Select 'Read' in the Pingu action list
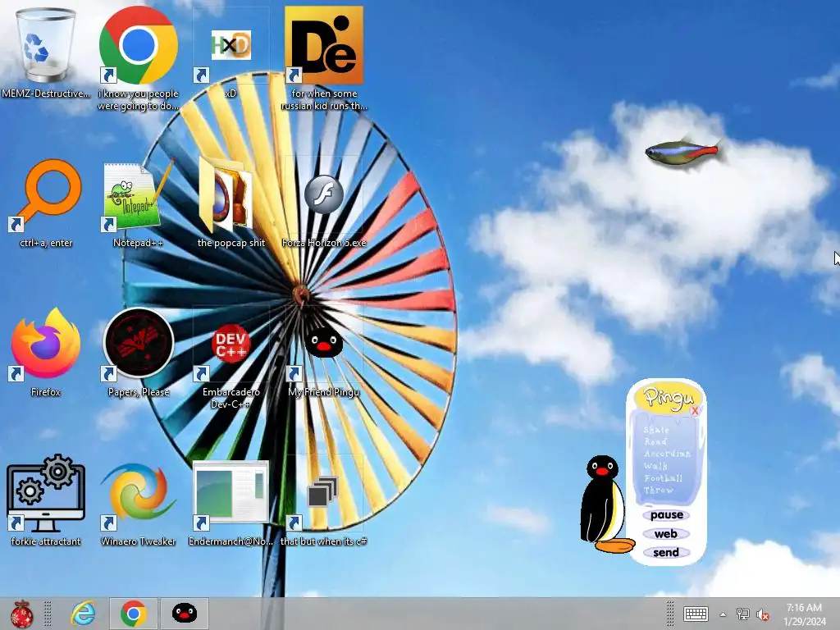 pos(655,442)
